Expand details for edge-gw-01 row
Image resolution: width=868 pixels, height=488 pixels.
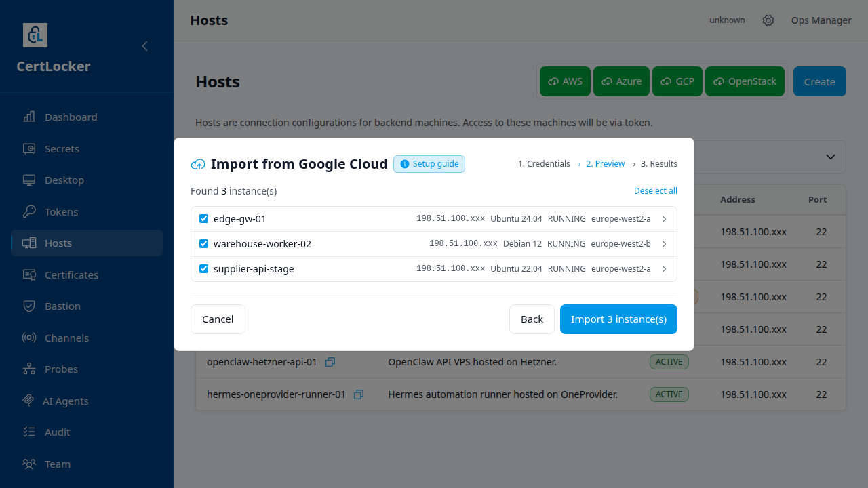664,219
